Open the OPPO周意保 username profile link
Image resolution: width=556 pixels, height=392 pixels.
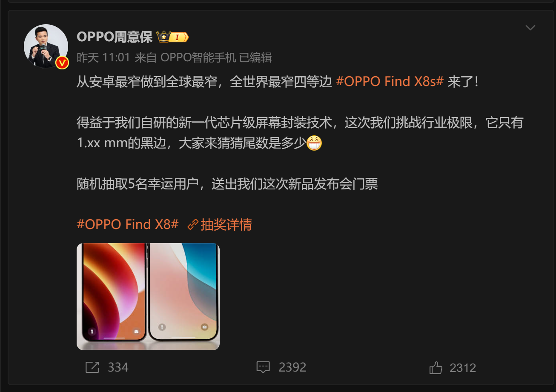coord(115,37)
